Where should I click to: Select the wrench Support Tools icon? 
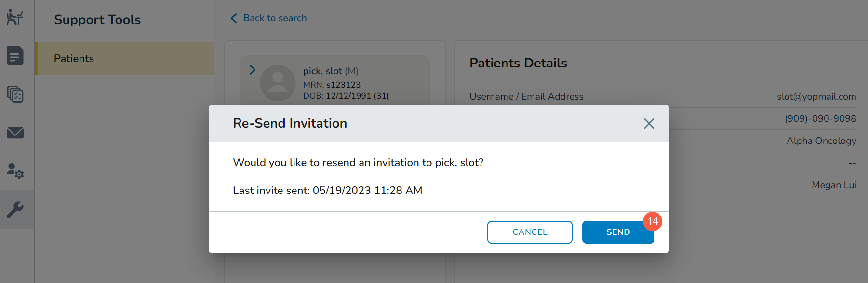[15, 209]
